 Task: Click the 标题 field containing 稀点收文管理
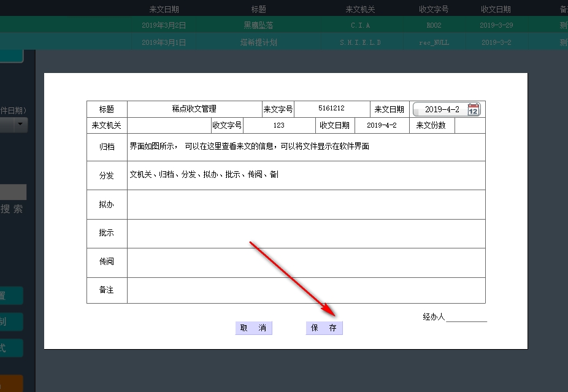pos(194,109)
